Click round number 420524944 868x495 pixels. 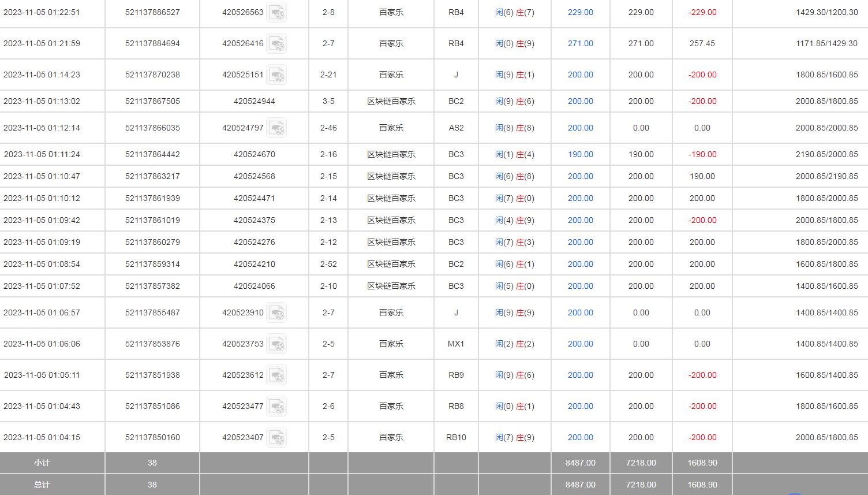pyautogui.click(x=255, y=101)
